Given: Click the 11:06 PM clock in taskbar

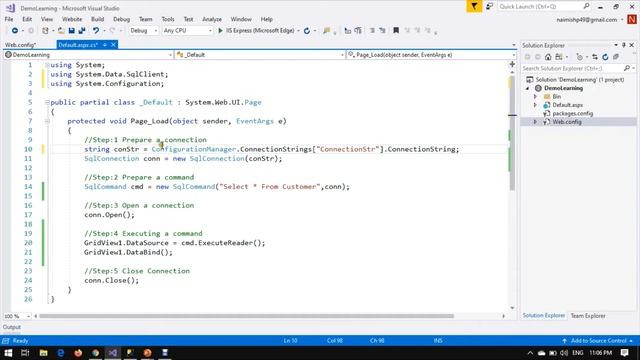Looking at the screenshot, I should pos(600,353).
